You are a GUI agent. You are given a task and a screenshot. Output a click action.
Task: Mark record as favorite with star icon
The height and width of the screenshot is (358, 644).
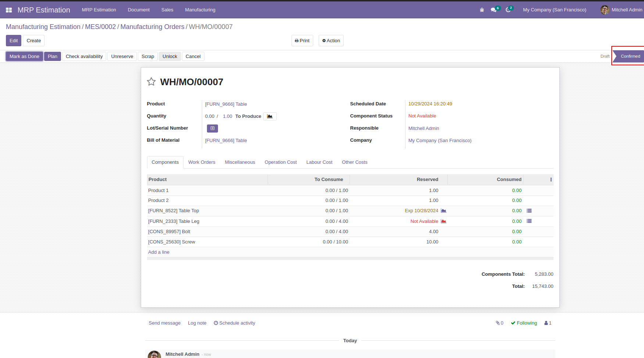point(151,82)
